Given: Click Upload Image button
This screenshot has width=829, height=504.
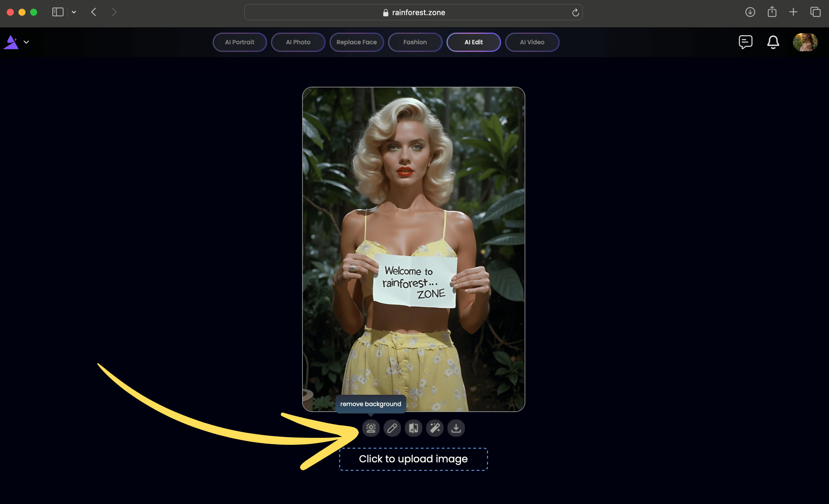Looking at the screenshot, I should (413, 458).
